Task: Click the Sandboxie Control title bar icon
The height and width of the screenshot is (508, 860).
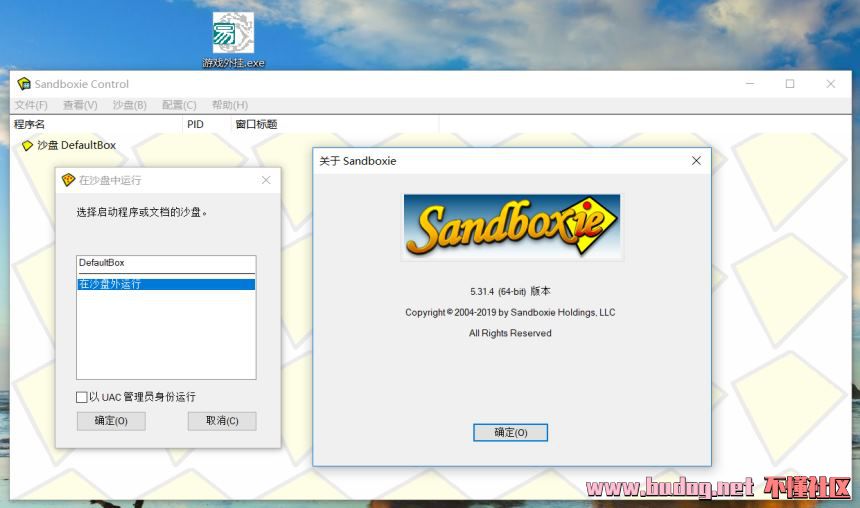Action: [24, 84]
